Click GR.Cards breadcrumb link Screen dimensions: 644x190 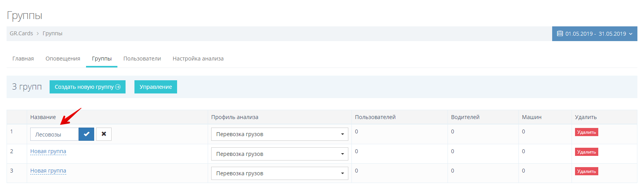(21, 33)
